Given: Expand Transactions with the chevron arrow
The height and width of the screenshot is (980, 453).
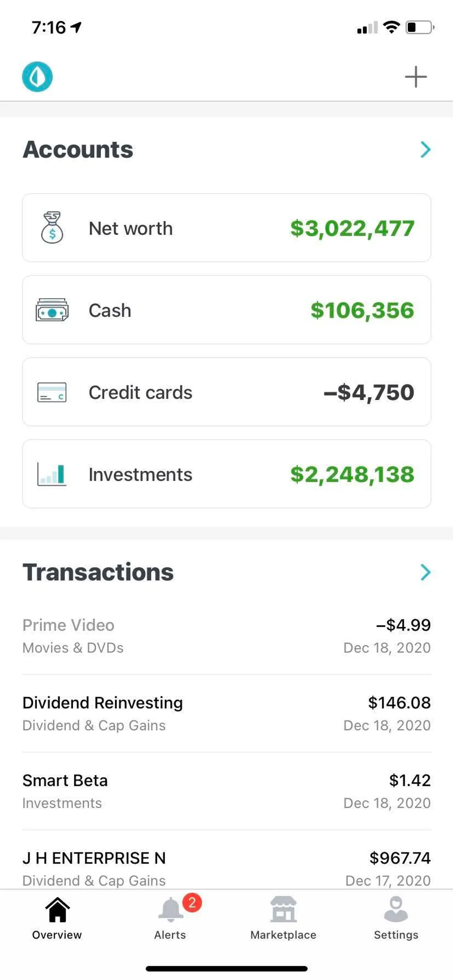Looking at the screenshot, I should 425,572.
